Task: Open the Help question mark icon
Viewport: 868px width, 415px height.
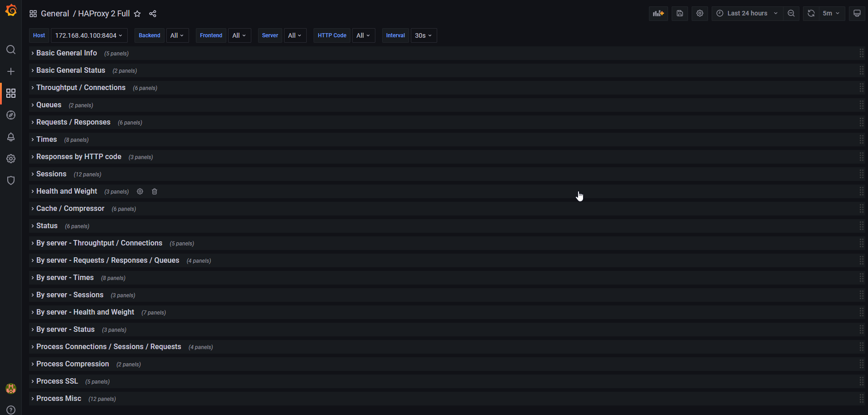Action: [x=11, y=410]
